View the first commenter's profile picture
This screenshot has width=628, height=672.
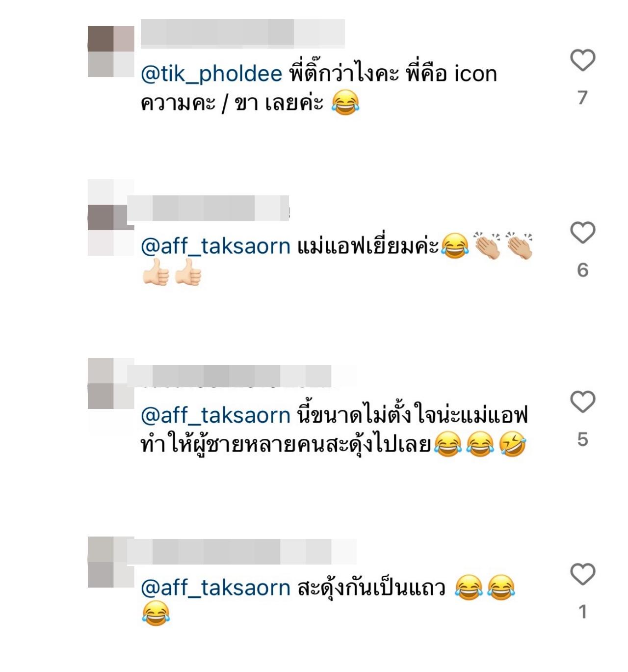click(111, 52)
